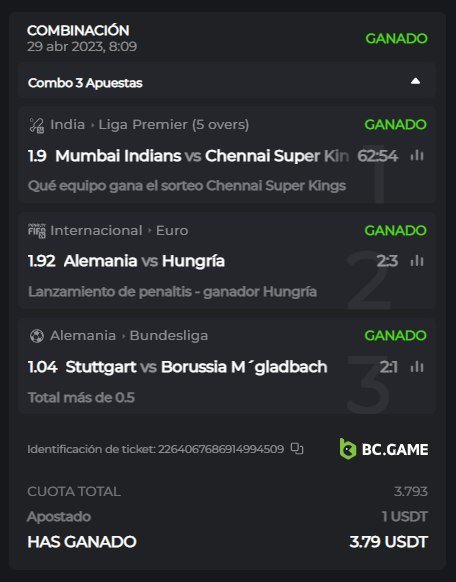The width and height of the screenshot is (456, 582).
Task: Click the BC.GAME logo
Action: pos(384,449)
